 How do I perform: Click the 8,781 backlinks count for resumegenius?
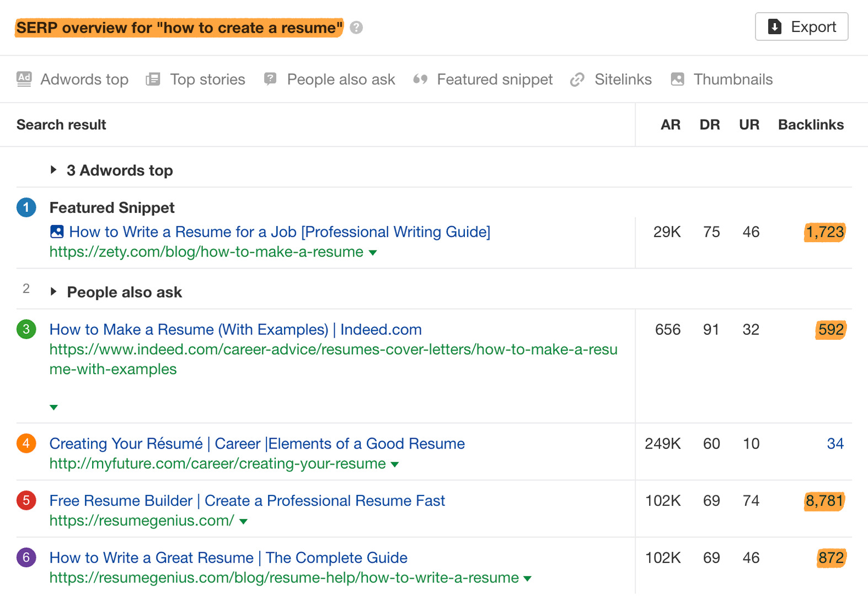click(824, 500)
